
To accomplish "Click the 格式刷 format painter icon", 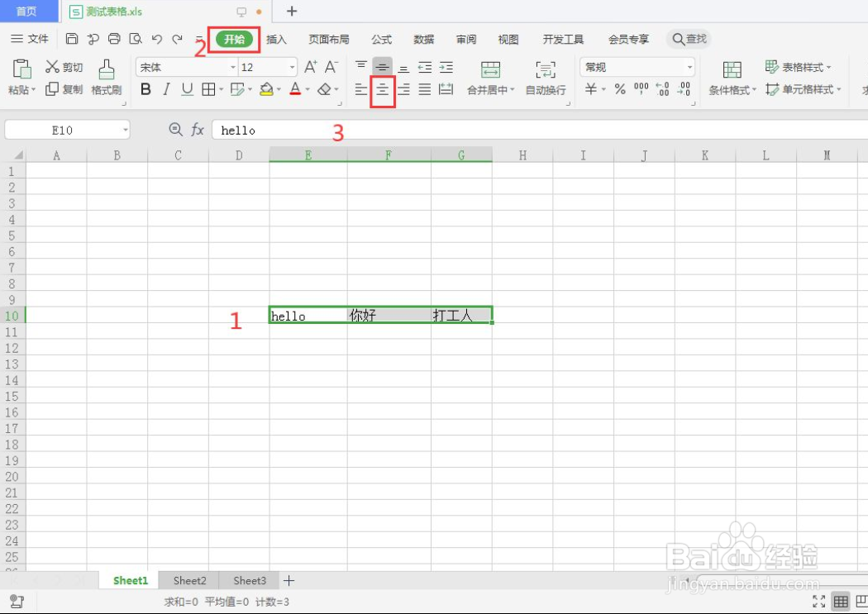I will (x=106, y=78).
